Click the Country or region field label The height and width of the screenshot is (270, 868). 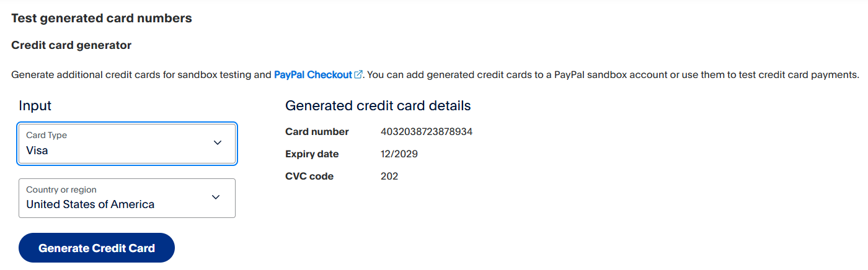tap(61, 189)
